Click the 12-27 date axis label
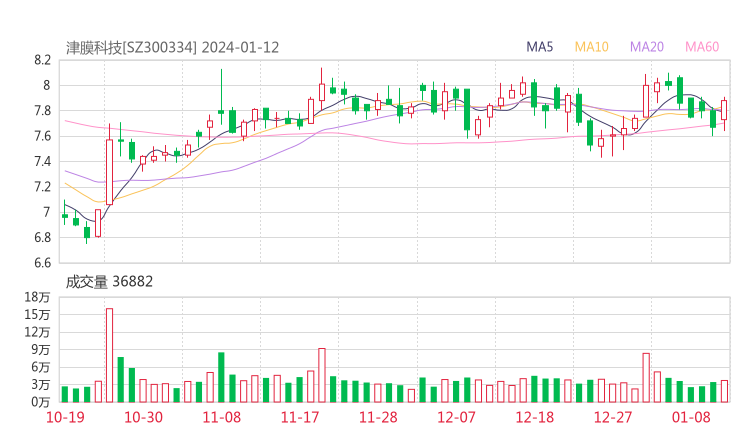This screenshot has width=740, height=440. (x=613, y=417)
